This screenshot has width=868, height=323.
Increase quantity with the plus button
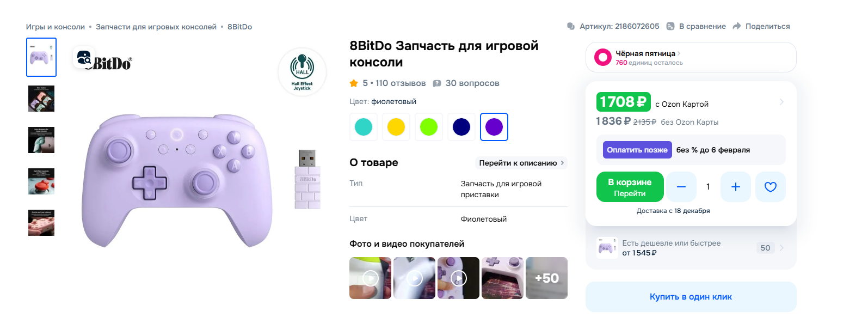736,187
